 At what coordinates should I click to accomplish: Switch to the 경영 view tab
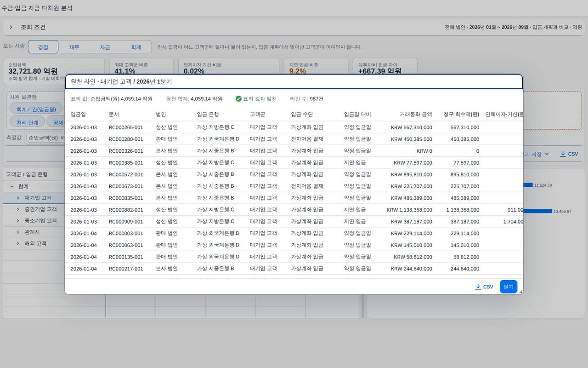(x=43, y=47)
